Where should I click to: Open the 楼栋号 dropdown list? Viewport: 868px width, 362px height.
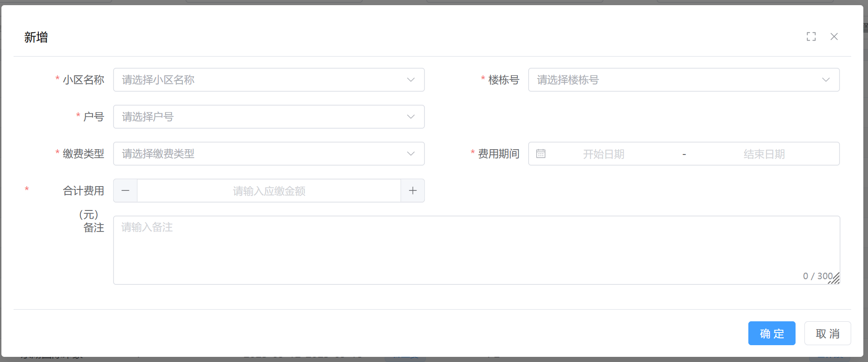[x=683, y=80]
